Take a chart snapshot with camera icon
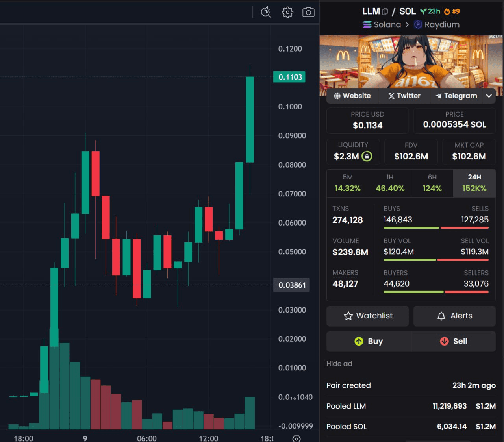Viewport: 504px width, 442px height. pyautogui.click(x=308, y=12)
